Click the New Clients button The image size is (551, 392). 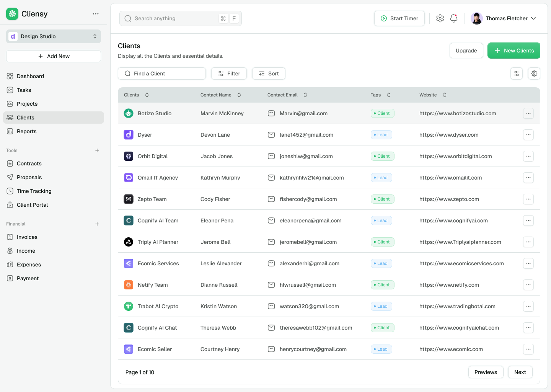click(x=514, y=51)
